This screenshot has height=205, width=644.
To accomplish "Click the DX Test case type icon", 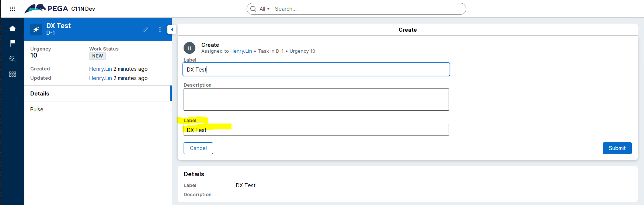I will 36,29.
